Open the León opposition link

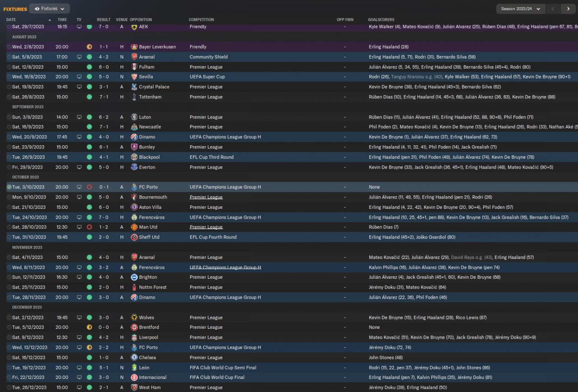click(145, 368)
